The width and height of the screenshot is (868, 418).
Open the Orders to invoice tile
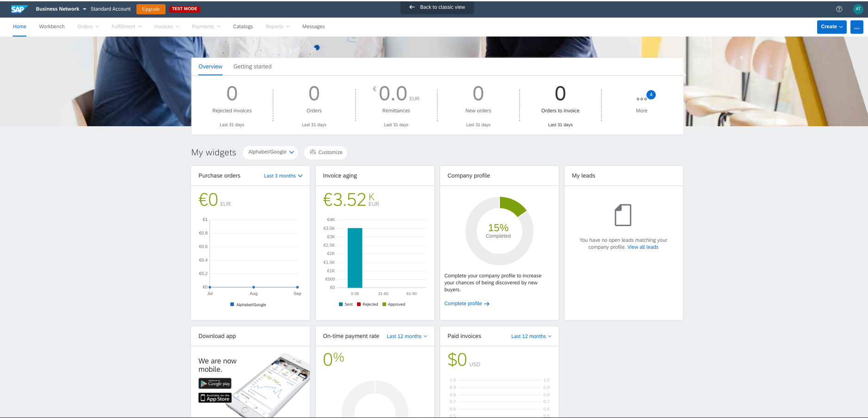click(x=560, y=105)
